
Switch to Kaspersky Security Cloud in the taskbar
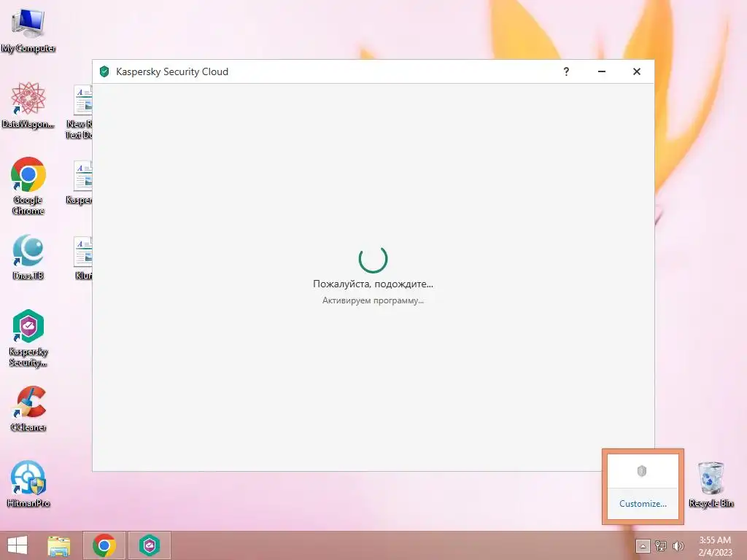click(x=149, y=545)
